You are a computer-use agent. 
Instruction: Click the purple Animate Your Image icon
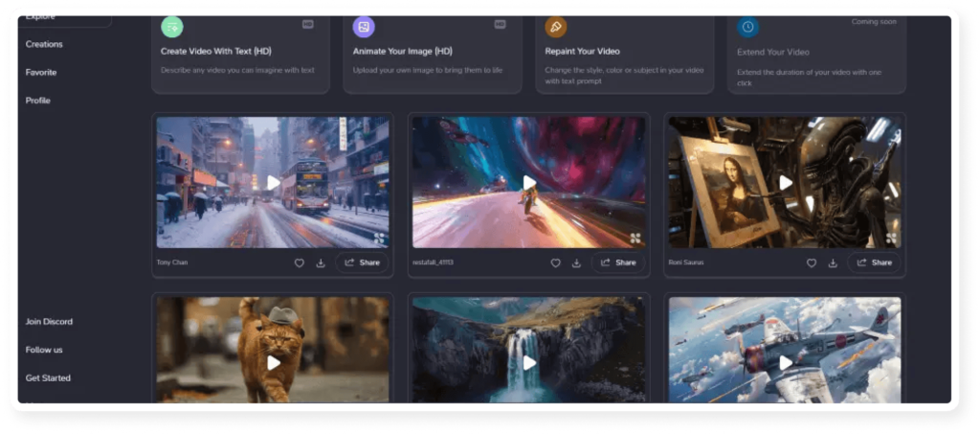coord(364,27)
